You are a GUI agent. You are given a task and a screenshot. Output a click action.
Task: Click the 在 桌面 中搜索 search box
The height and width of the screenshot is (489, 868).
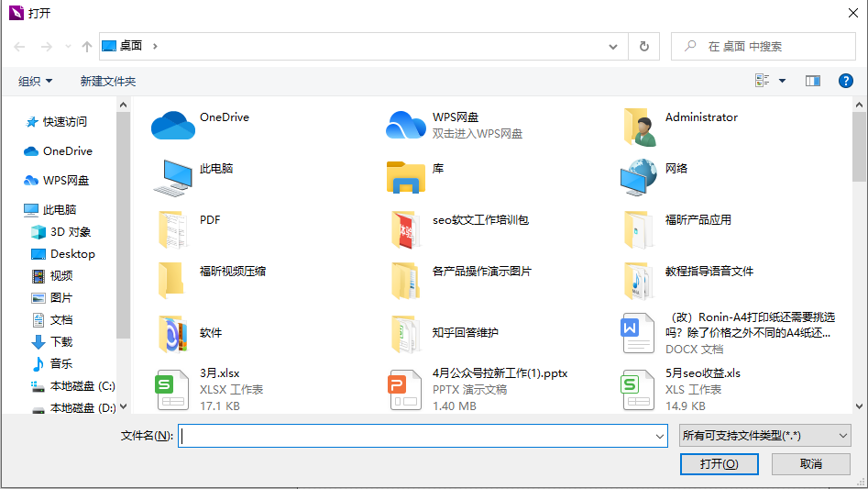pos(764,47)
